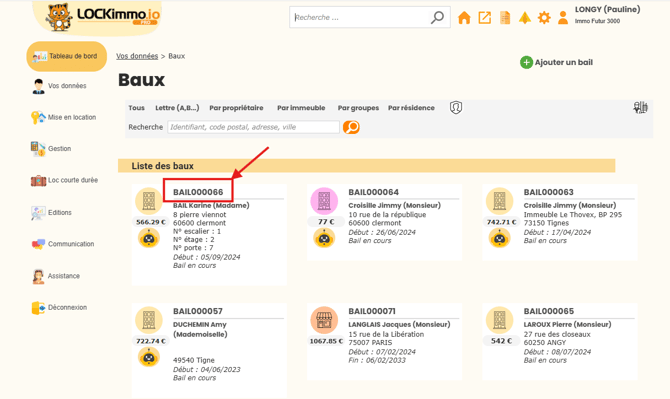This screenshot has width=670, height=399.
Task: Click building icon of BAIL000065
Action: pyautogui.click(x=500, y=320)
